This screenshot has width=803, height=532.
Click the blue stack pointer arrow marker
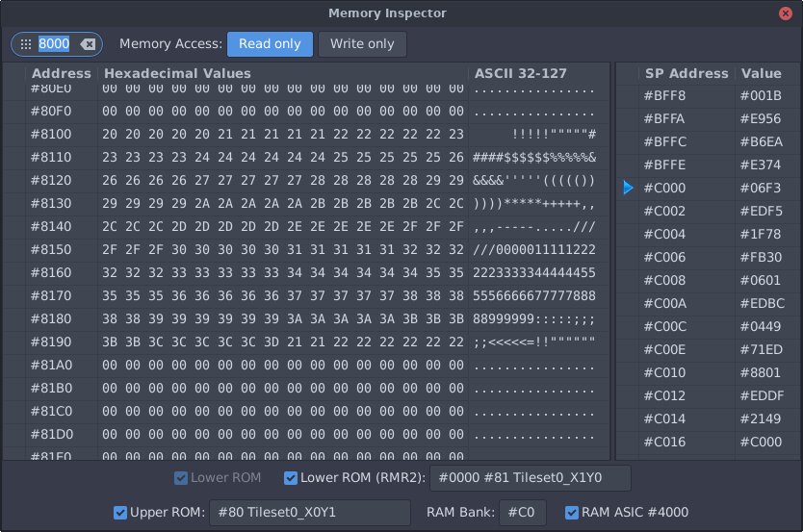tap(628, 188)
